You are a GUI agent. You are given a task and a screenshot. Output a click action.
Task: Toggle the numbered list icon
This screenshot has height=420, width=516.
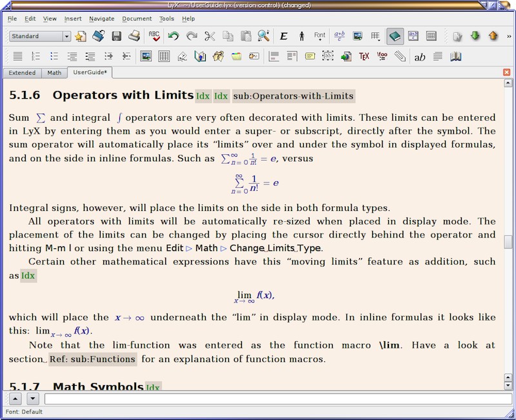click(35, 56)
